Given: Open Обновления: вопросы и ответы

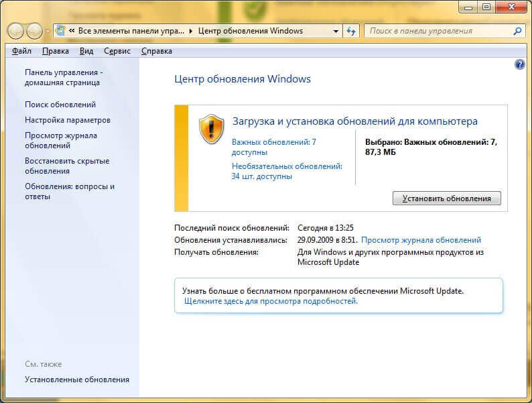Looking at the screenshot, I should point(70,192).
